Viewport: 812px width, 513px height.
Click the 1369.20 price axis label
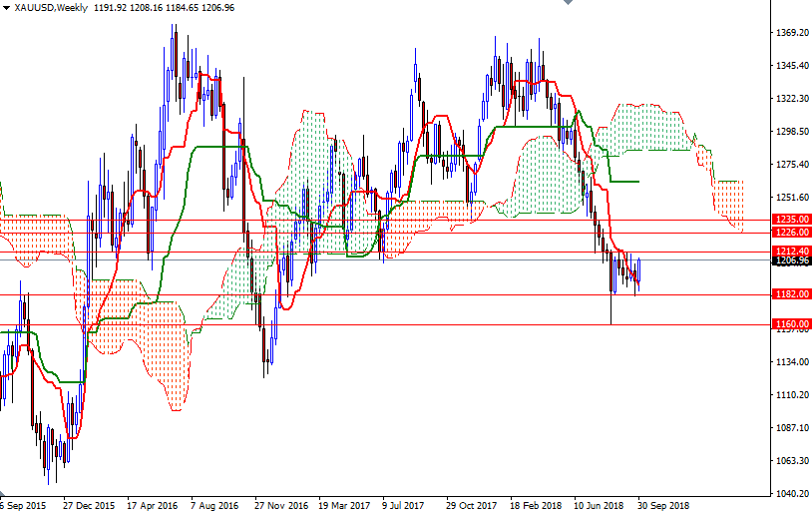[x=792, y=33]
